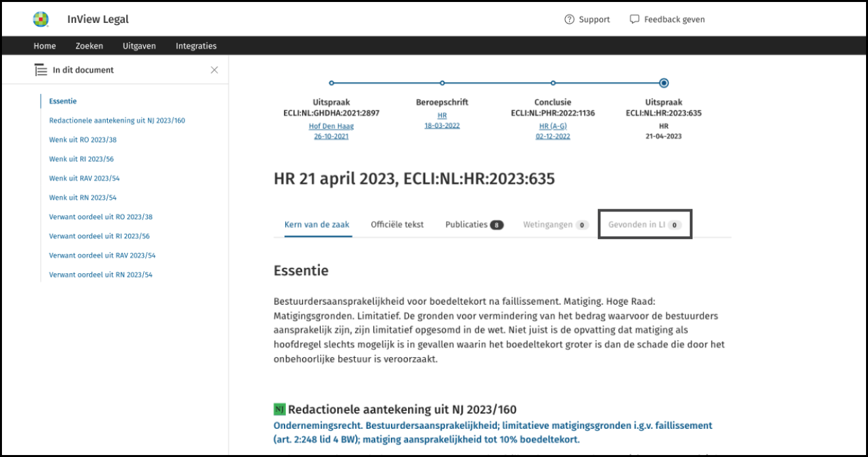Close the 'In dit document' panel
Viewport: 868px width, 457px height.
tap(214, 70)
